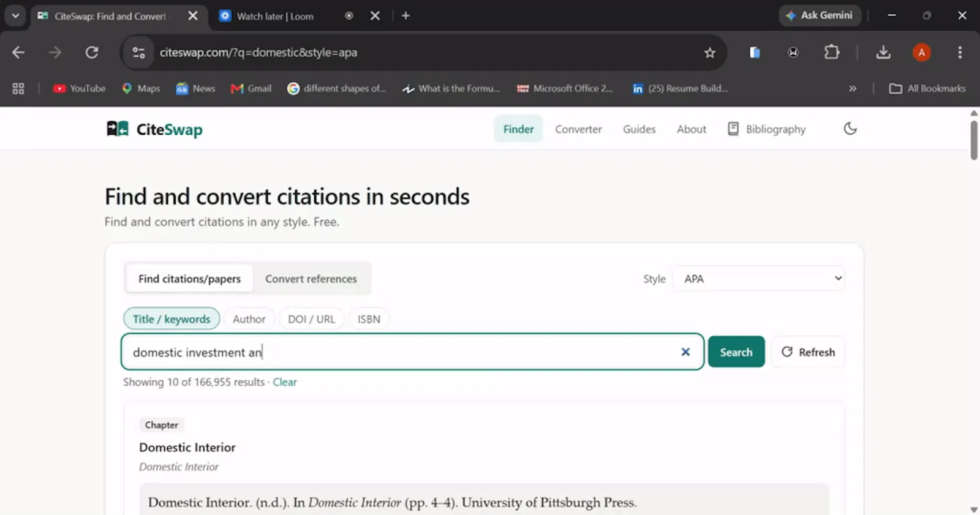Open the APA Style dropdown
The width and height of the screenshot is (980, 515).
(758, 279)
